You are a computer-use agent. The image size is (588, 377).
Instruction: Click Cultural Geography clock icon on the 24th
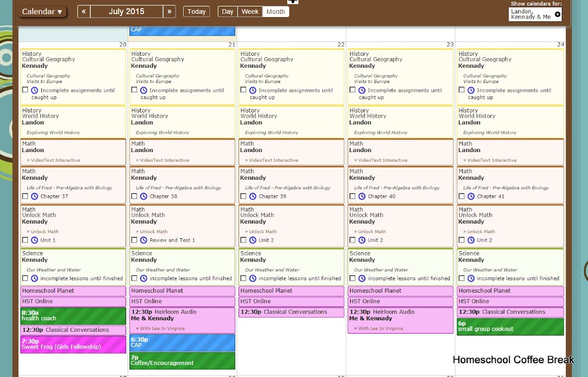point(471,90)
